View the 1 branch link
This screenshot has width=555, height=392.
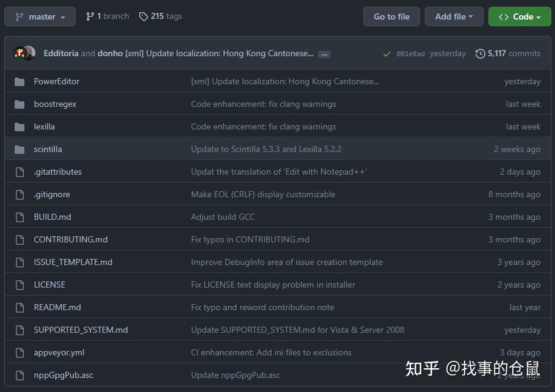point(107,16)
